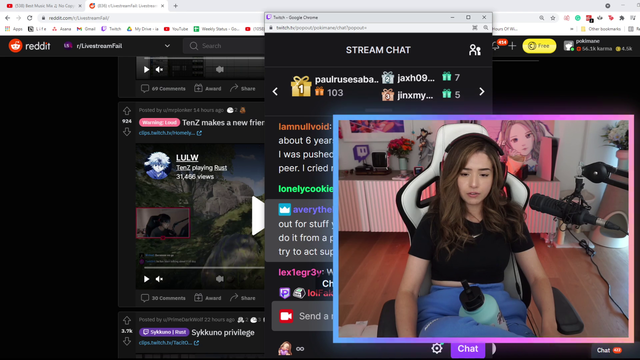Upvote the Sykkuno privilege post
Screen dimensions: 640x360
coord(127,320)
